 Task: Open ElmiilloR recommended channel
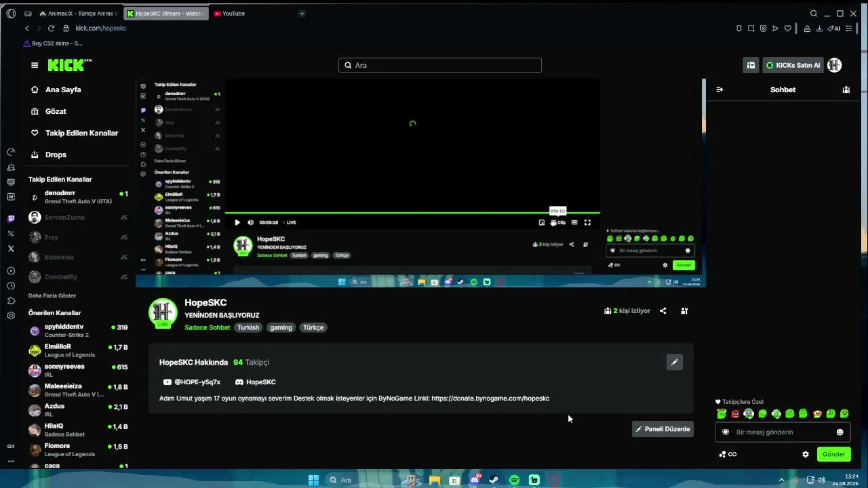tap(78, 350)
